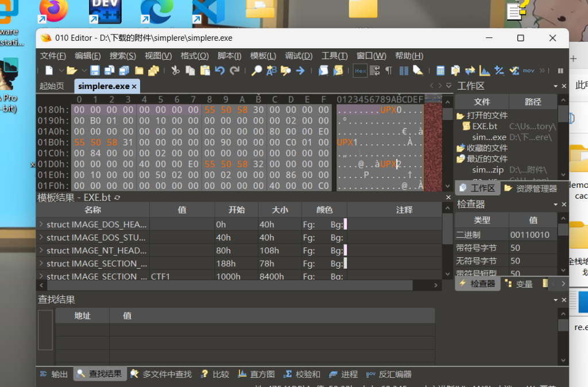The width and height of the screenshot is (588, 387).
Task: Close the 工作区 panel
Action: tap(564, 86)
